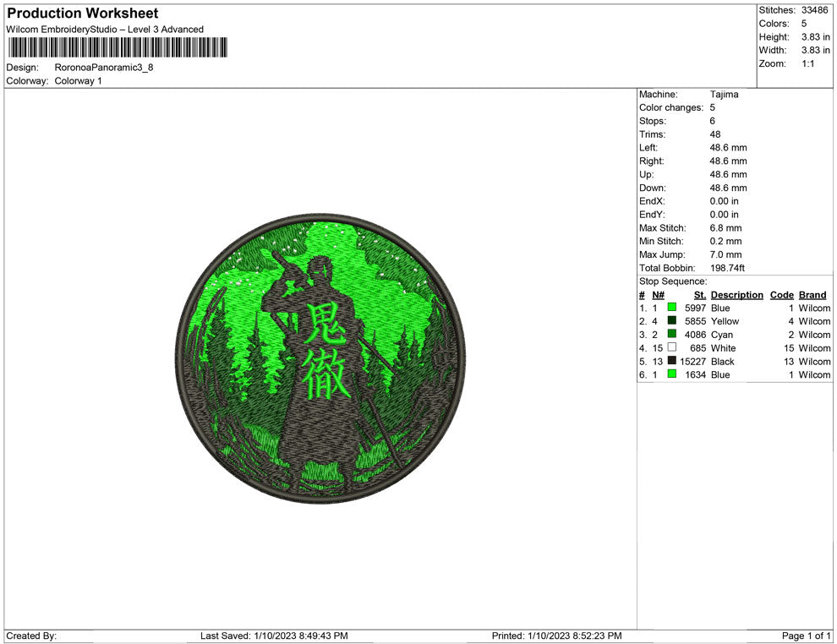This screenshot has height=644, width=837.
Task: Click the 'Colorway 1' value
Action: [x=78, y=80]
